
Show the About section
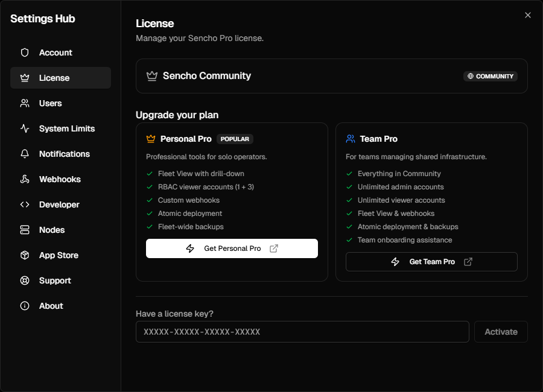pos(60,305)
